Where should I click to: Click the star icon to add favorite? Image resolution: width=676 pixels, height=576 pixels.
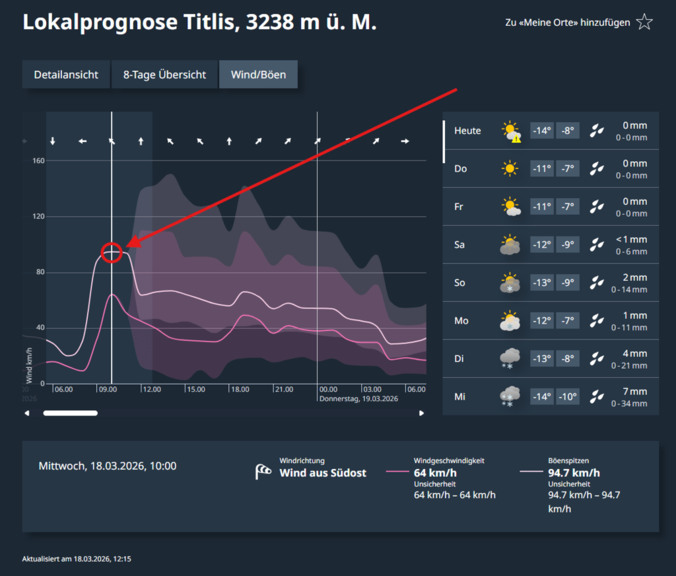point(645,22)
